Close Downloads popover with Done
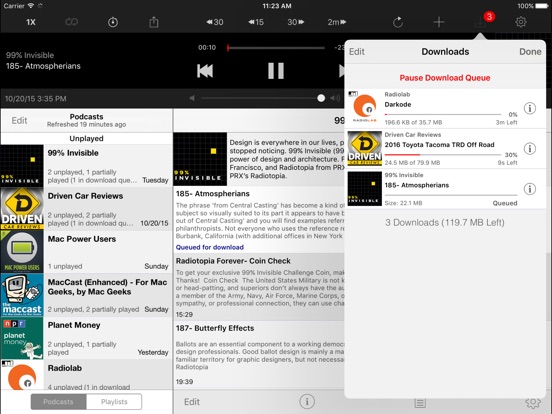 [530, 52]
